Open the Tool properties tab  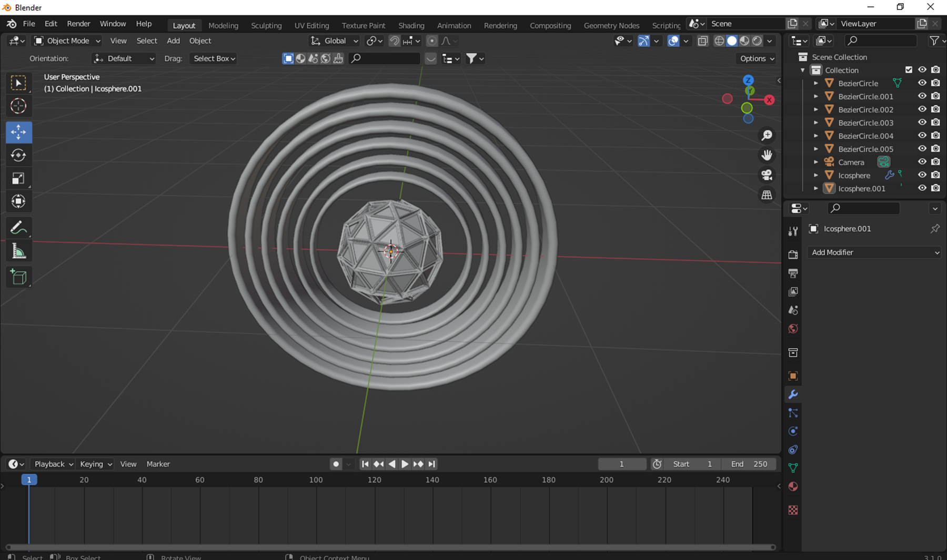click(793, 232)
